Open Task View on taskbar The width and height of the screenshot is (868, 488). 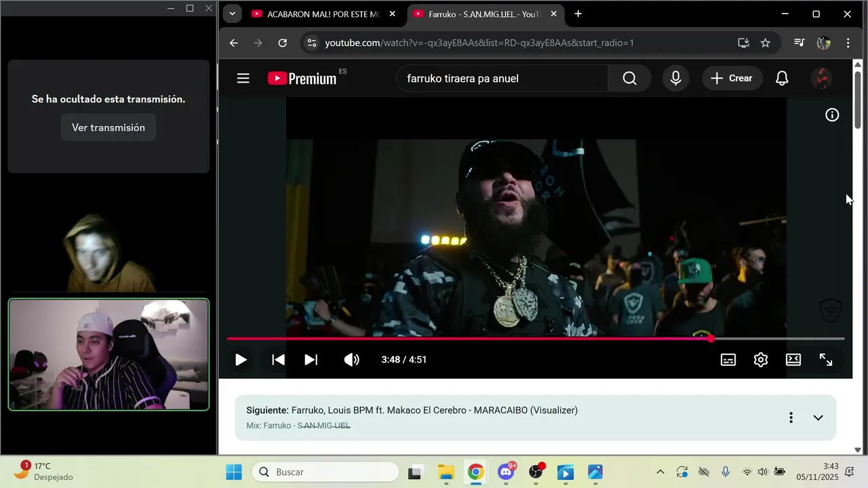click(415, 472)
